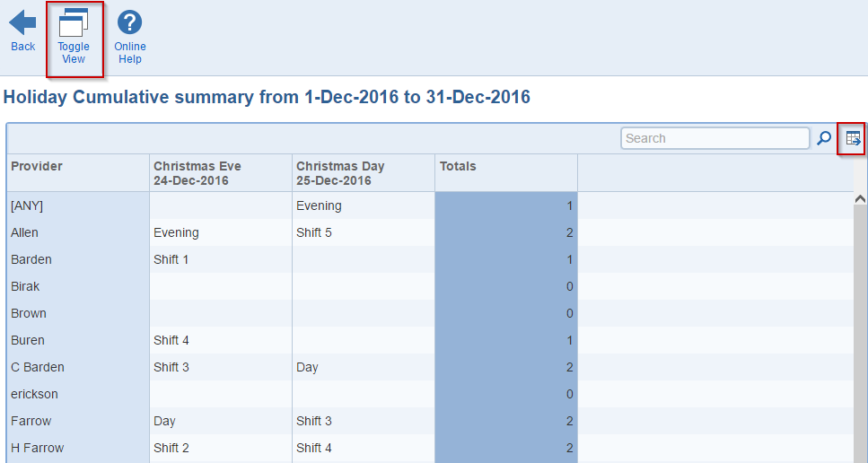The height and width of the screenshot is (463, 868).
Task: Toggle View of the summary
Action: coord(74,38)
